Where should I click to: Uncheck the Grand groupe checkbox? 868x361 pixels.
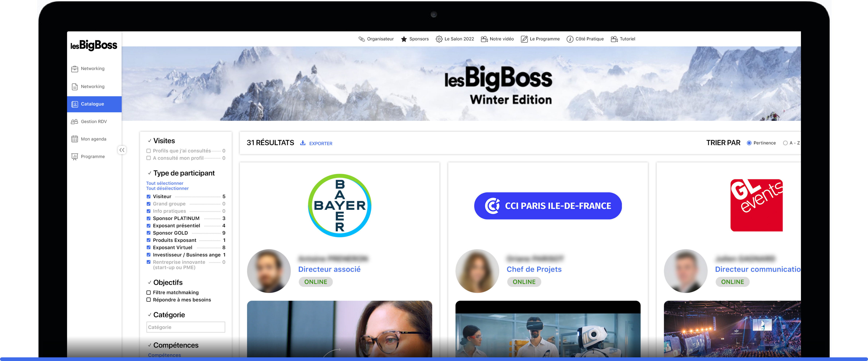click(x=149, y=204)
